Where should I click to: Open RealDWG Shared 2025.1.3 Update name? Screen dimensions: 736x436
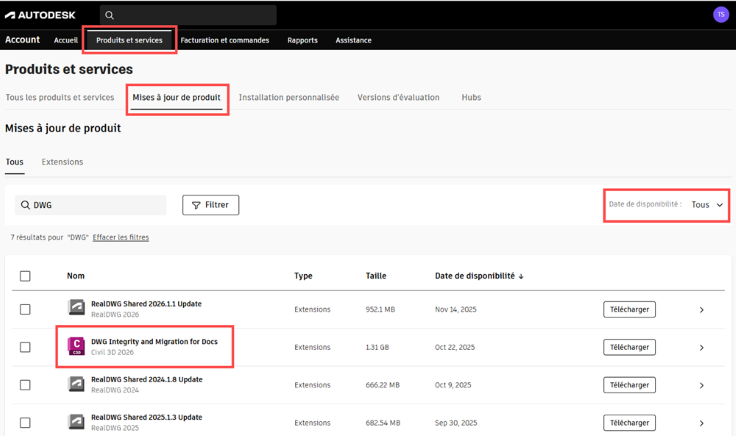coord(147,417)
